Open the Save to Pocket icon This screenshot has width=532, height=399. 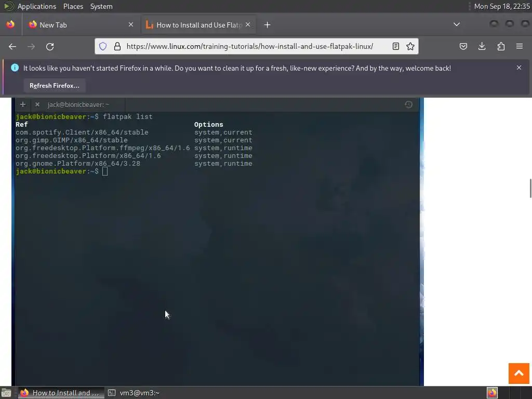click(463, 46)
